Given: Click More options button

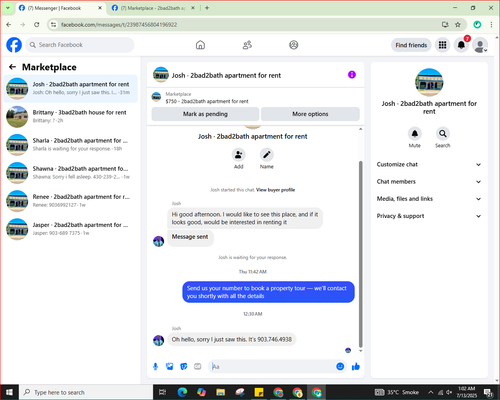Looking at the screenshot, I should pos(310,114).
